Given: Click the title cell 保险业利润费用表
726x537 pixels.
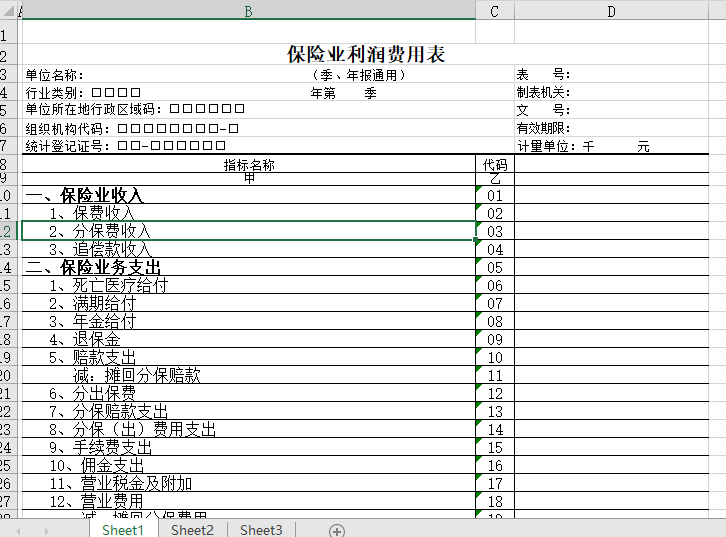Looking at the screenshot, I should coord(366,54).
